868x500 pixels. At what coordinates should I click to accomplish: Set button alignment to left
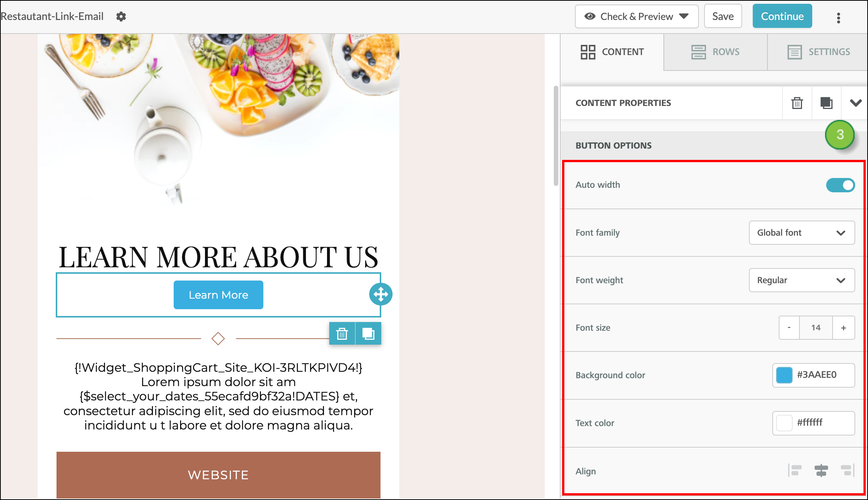coord(794,471)
